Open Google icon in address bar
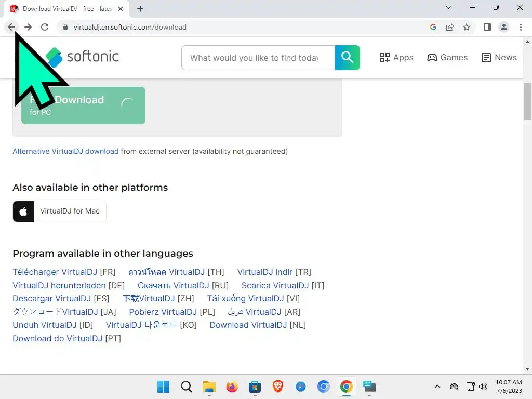 [433, 27]
